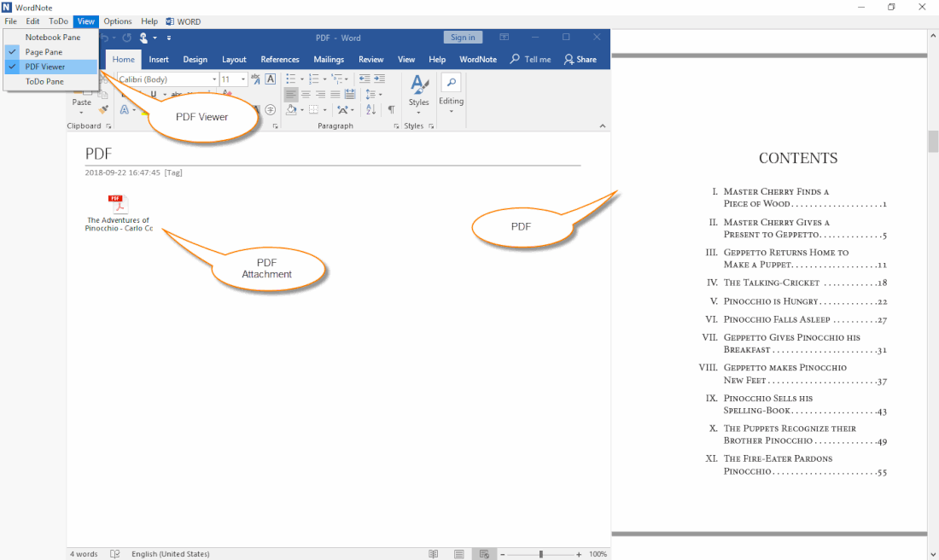939x560 pixels.
Task: Click the Line Spacing icon
Action: point(370,94)
